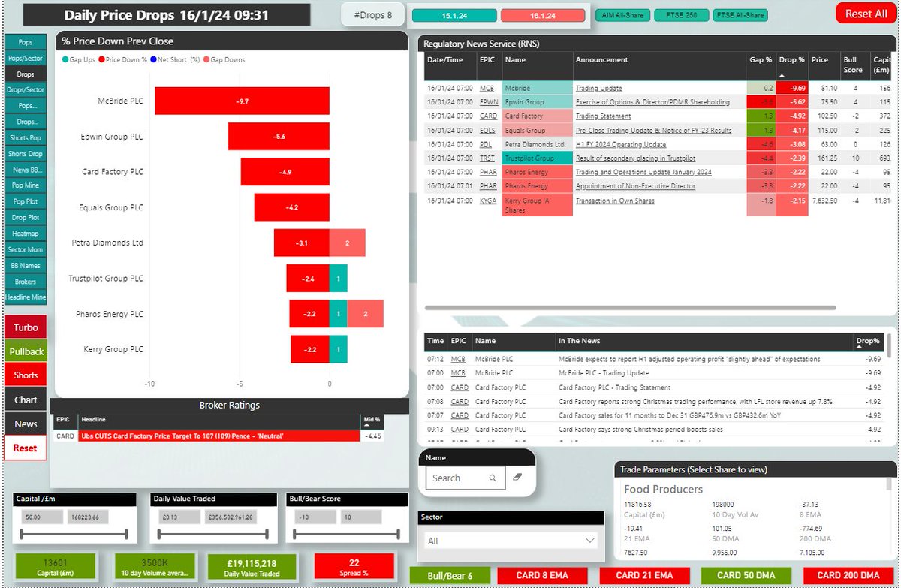The height and width of the screenshot is (588, 901).
Task: Click the Daily Value Traded £0.13 field
Action: pos(179,517)
